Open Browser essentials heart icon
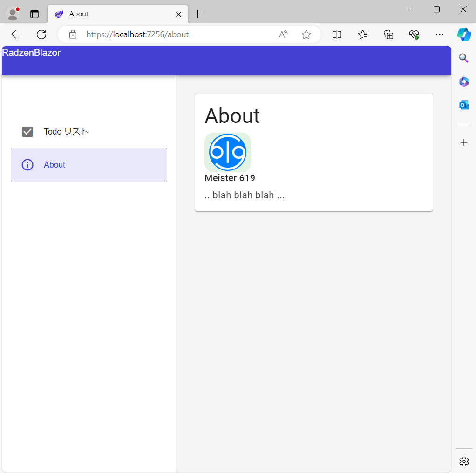 click(414, 34)
